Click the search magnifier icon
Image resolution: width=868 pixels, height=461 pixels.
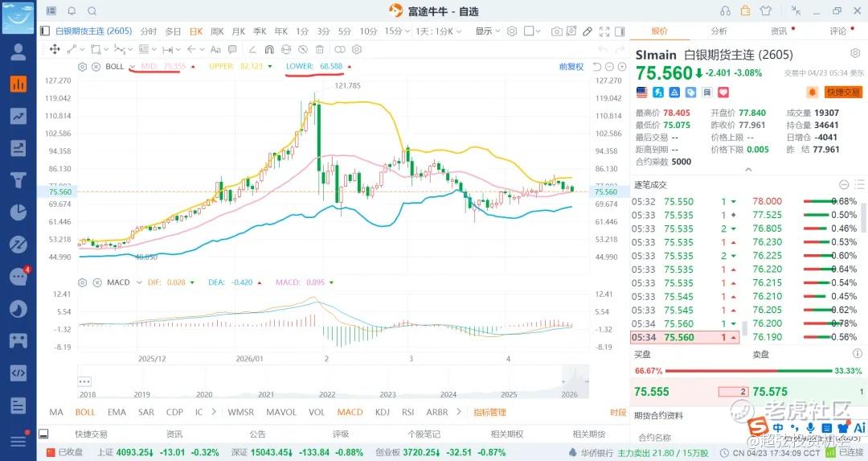click(92, 11)
